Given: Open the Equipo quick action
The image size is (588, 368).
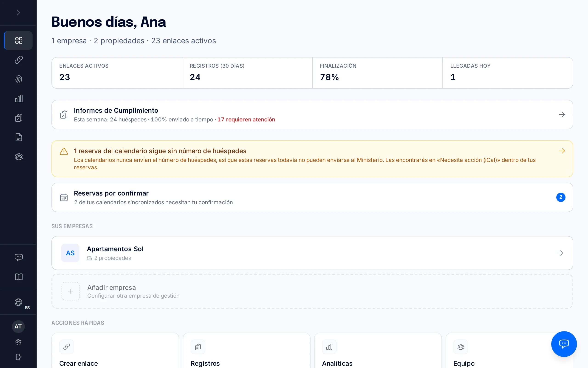Looking at the screenshot, I should pos(509,351).
